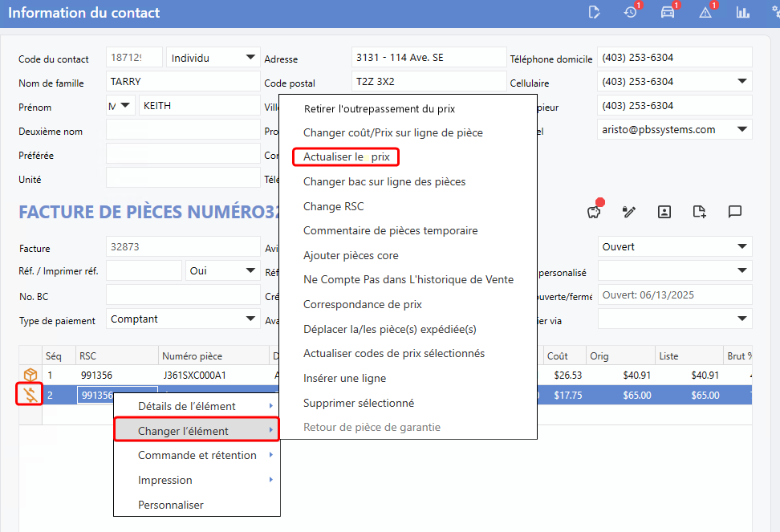Open the comment speech bubble icon
Image resolution: width=780 pixels, height=532 pixels.
(x=734, y=211)
